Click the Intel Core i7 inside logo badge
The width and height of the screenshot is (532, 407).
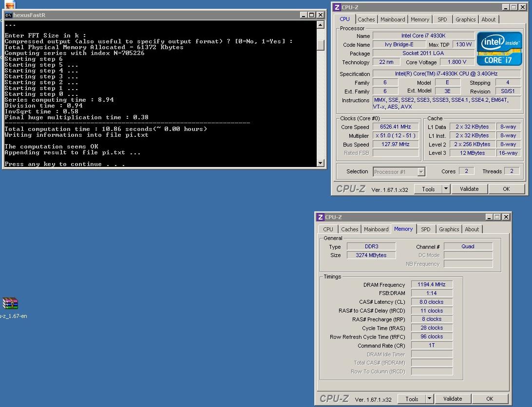click(x=499, y=49)
